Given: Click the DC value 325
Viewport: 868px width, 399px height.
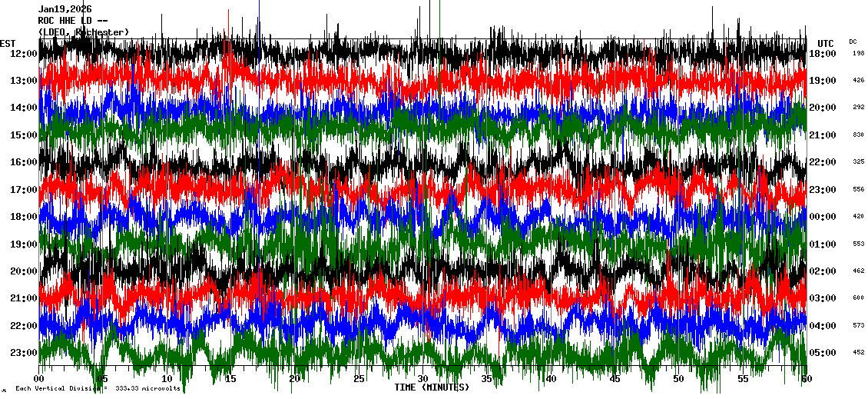Looking at the screenshot, I should (859, 161).
